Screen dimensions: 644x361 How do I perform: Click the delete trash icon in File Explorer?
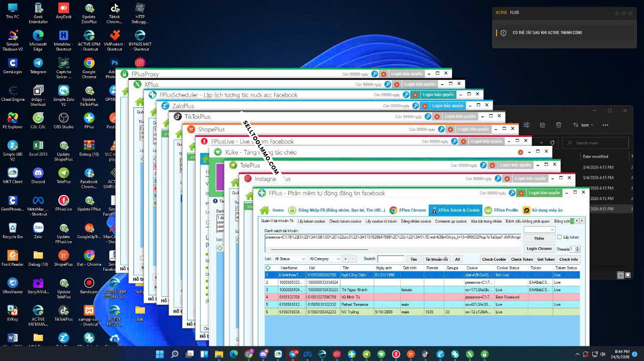tap(559, 125)
